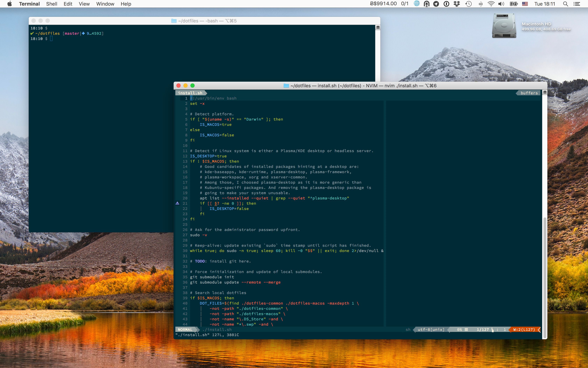Open the Window menu

click(105, 4)
